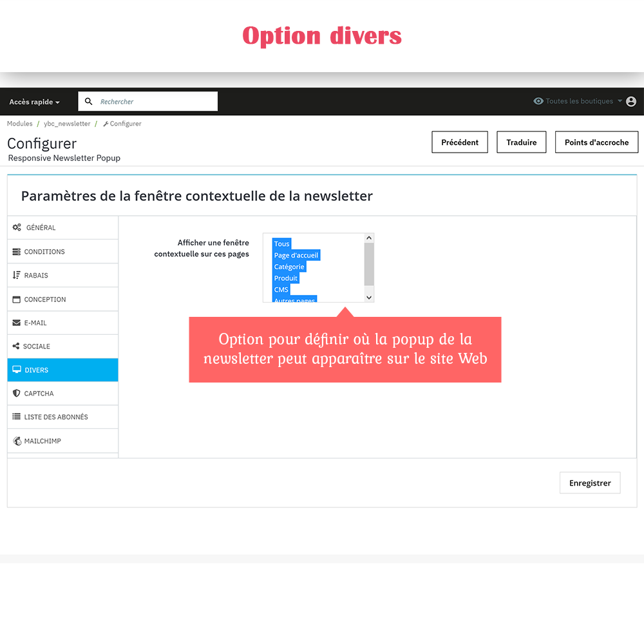Open the Modules breadcrumb link
The width and height of the screenshot is (644, 644).
tap(19, 124)
